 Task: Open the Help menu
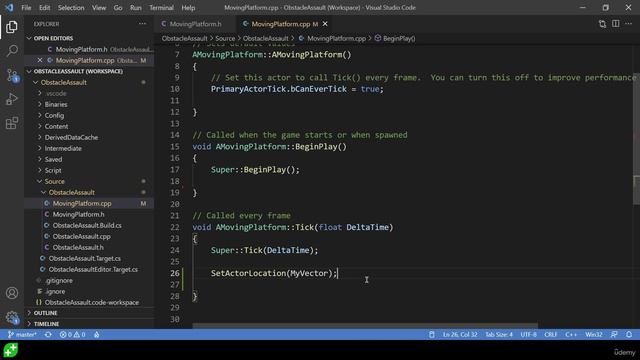(x=188, y=8)
